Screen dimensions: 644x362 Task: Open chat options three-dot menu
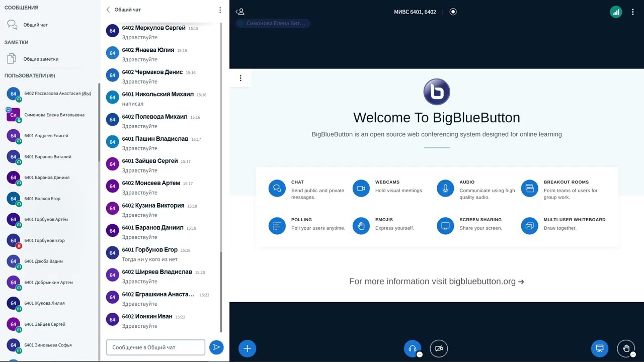(x=220, y=10)
